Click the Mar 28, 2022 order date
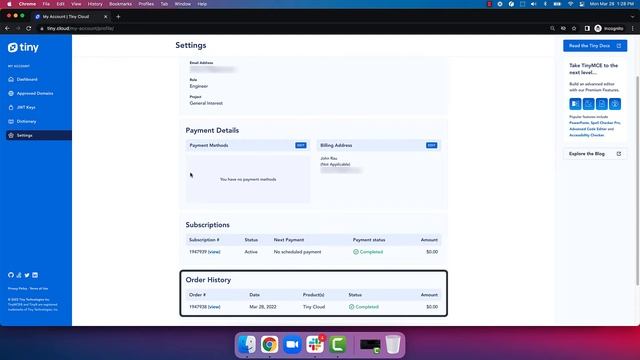This screenshot has height=360, width=640. pos(263,307)
